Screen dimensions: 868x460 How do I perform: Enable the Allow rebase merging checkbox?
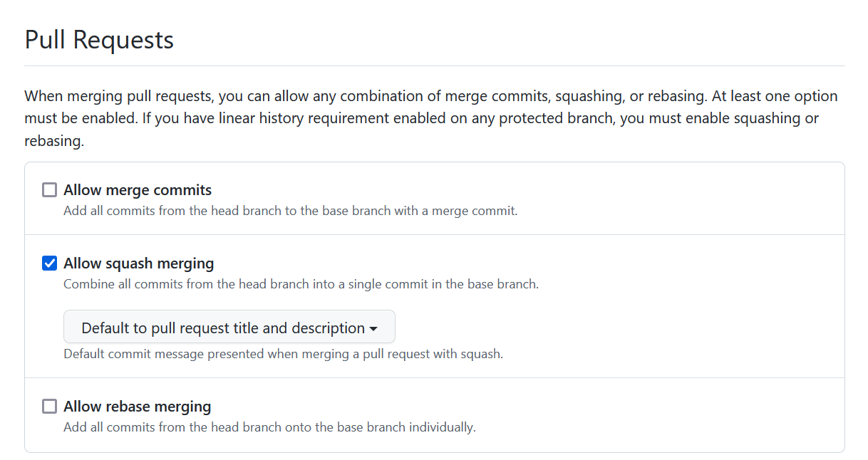(49, 406)
